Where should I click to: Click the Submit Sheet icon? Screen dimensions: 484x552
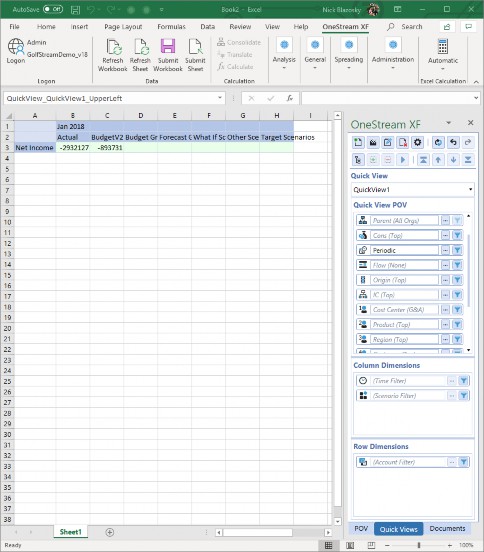click(195, 47)
